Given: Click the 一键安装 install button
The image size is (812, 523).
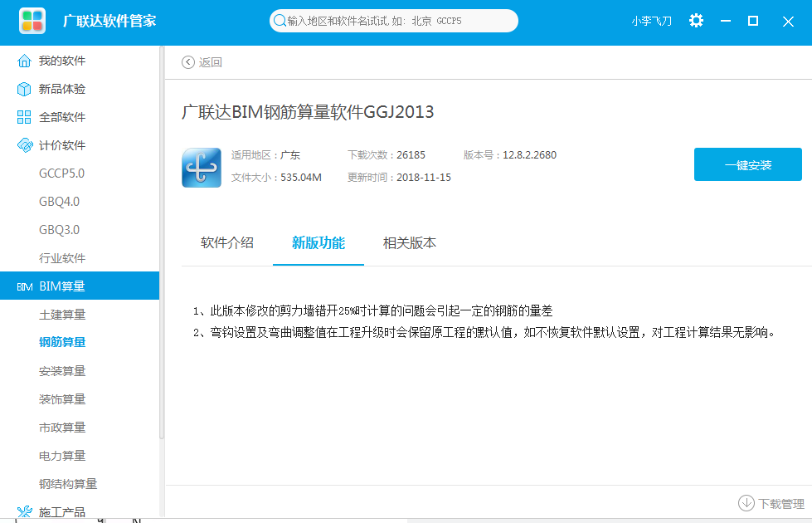Looking at the screenshot, I should click(748, 164).
